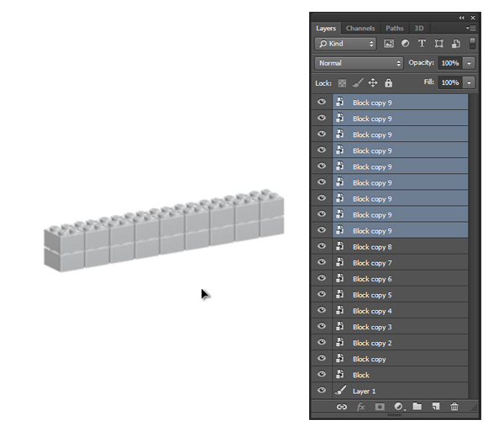Screen dimensions: 504x441
Task: Select the Block copy layer
Action: point(400,359)
